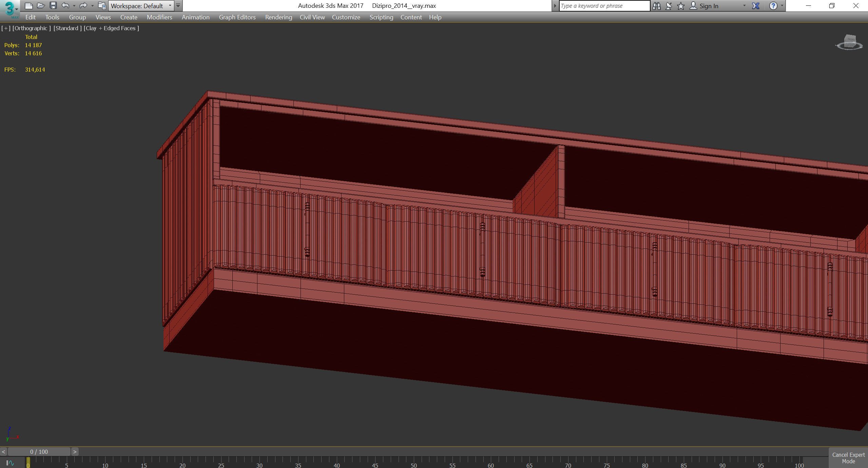Click the keyword search input field

[604, 6]
